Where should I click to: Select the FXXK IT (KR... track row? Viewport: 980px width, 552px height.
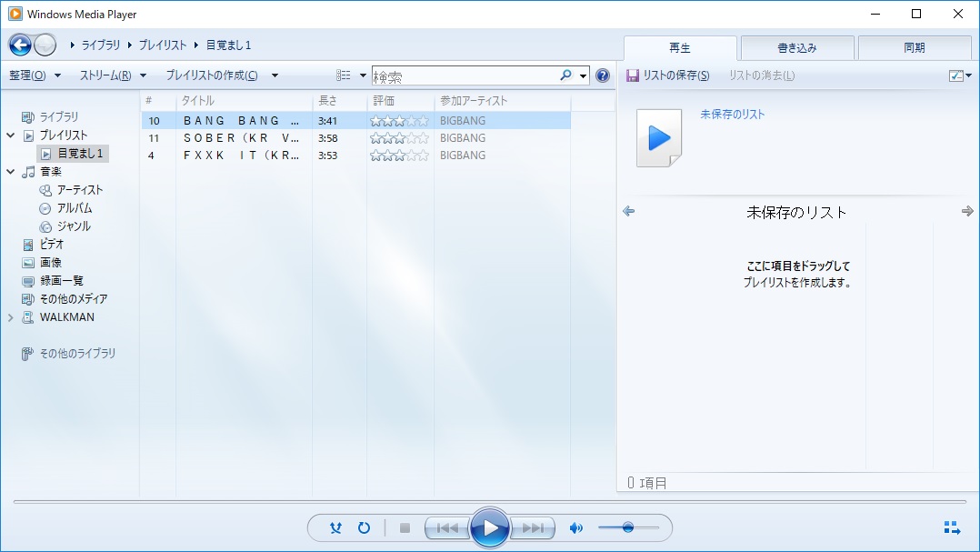(x=355, y=156)
